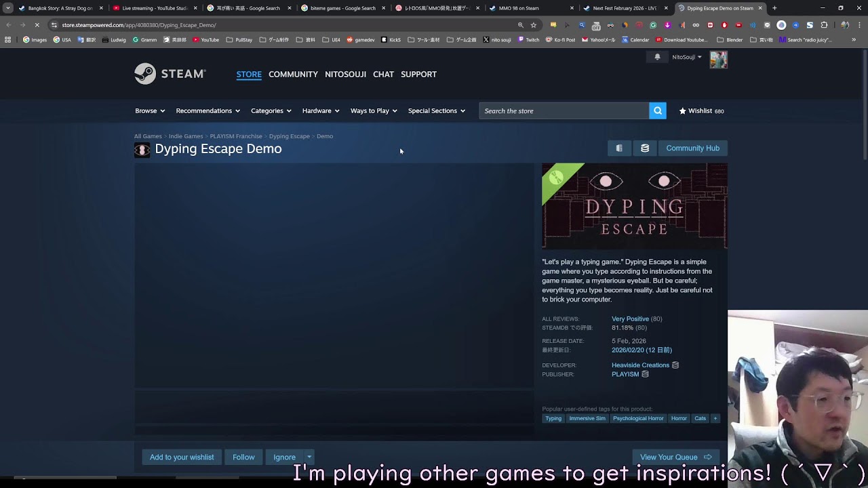Open the Ko-fi Post bookmark
Viewport: 868px width, 488px height.
[560, 40]
